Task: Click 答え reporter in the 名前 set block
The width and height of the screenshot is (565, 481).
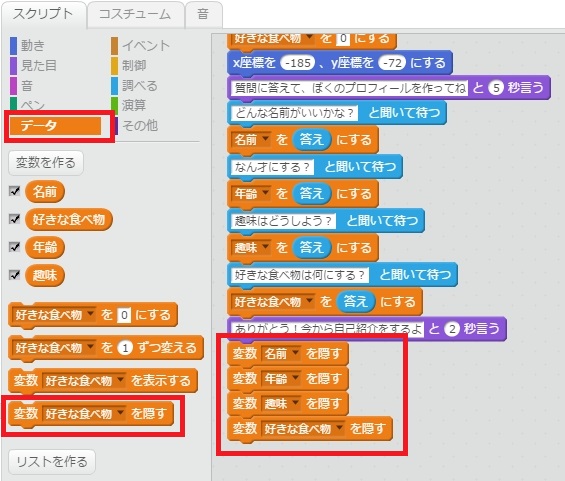Action: pyautogui.click(x=311, y=139)
